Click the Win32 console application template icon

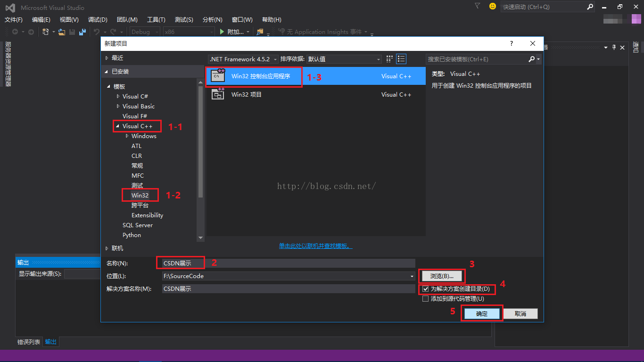click(218, 76)
